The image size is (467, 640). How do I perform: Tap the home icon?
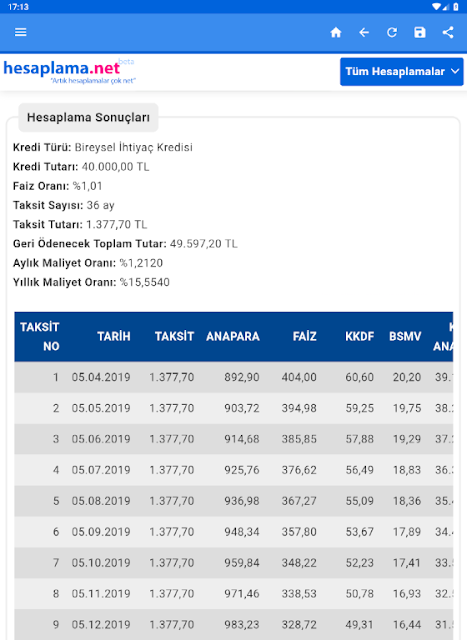coord(336,32)
